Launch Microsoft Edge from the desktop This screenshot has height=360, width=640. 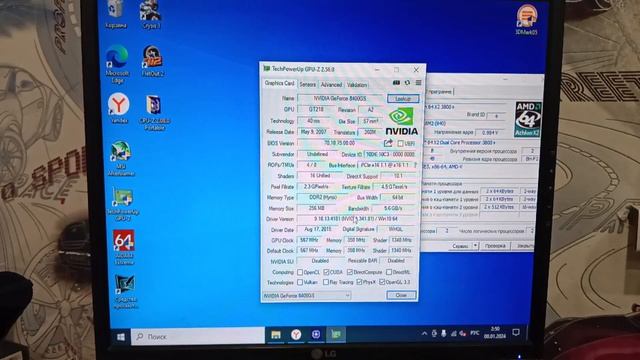(x=117, y=64)
